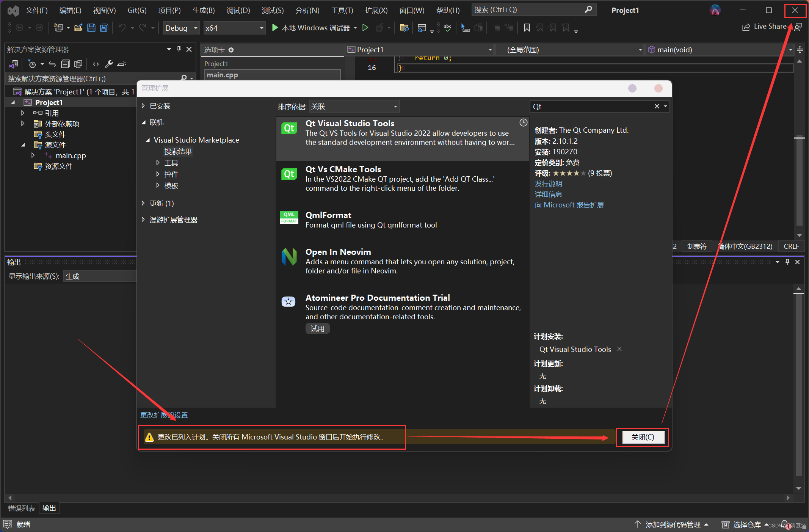The image size is (809, 532).
Task: Click Collapse All icon in Solution Explorer
Action: [x=65, y=64]
